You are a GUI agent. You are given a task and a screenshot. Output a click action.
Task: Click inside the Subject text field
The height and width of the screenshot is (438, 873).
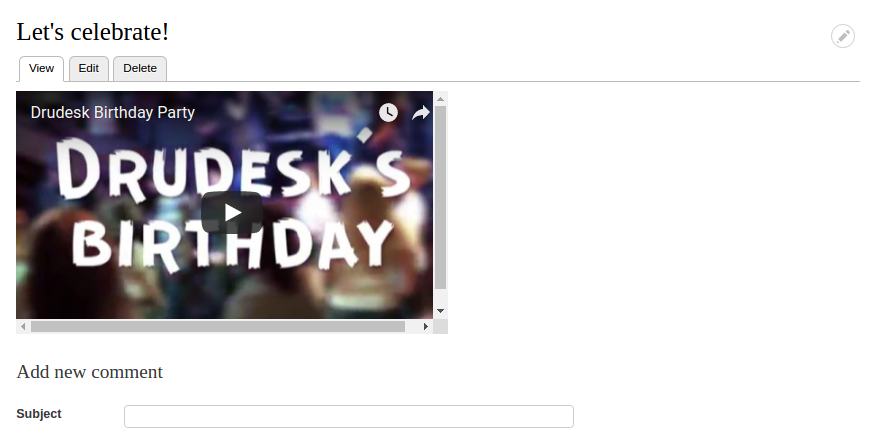coord(349,416)
